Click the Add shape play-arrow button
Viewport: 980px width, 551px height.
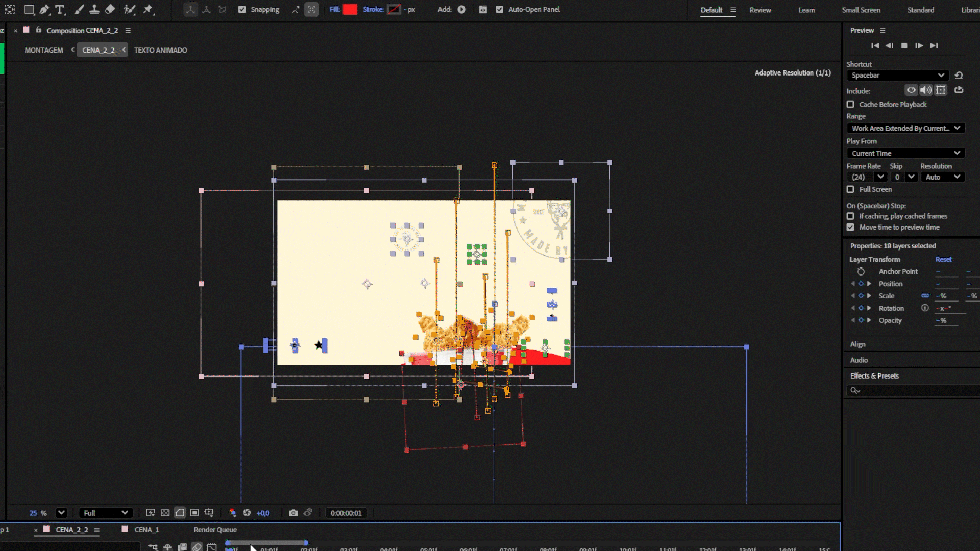[x=461, y=10]
